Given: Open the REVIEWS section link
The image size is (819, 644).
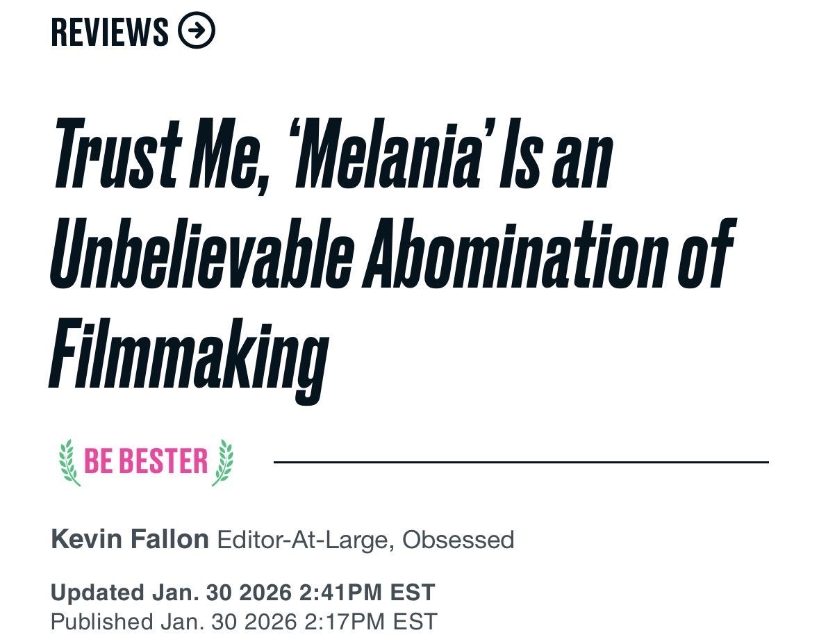Looking at the screenshot, I should click(x=110, y=32).
